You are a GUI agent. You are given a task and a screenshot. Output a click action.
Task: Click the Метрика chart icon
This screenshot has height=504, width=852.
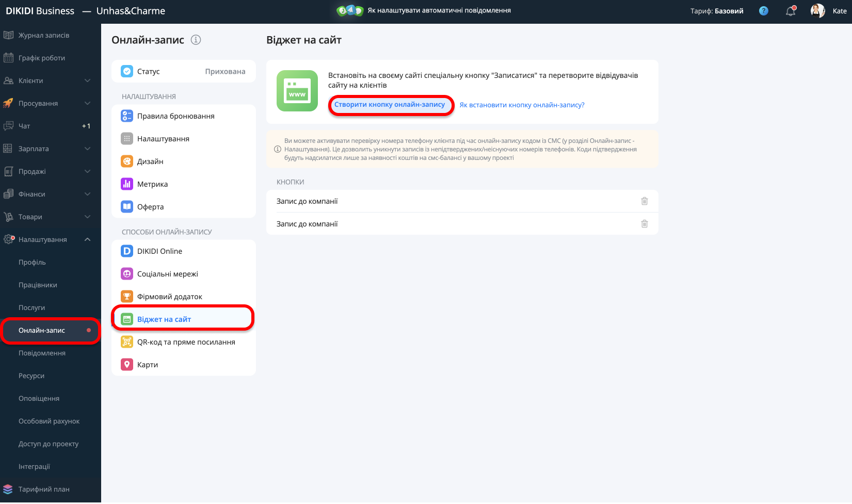pos(127,184)
